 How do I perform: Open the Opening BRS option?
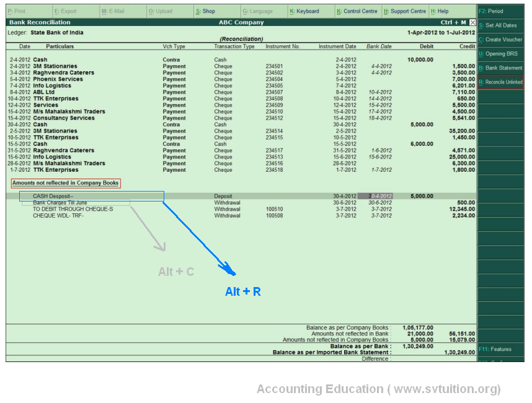tap(500, 54)
